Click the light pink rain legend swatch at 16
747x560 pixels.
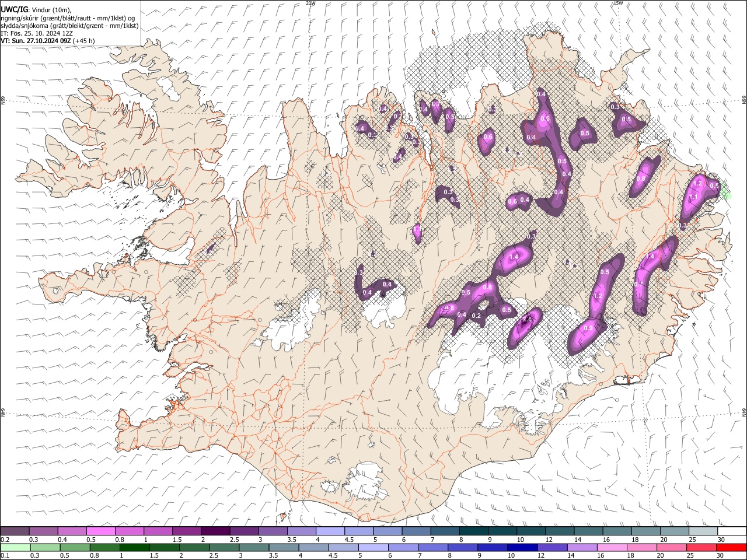click(611, 547)
